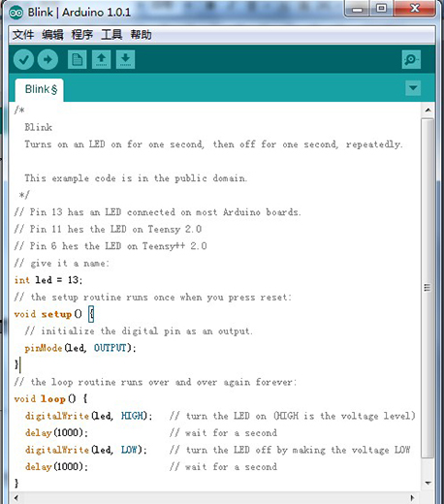Screen dimensions: 444x504
Task: Open a sketch with the up-arrow icon
Action: click(102, 59)
